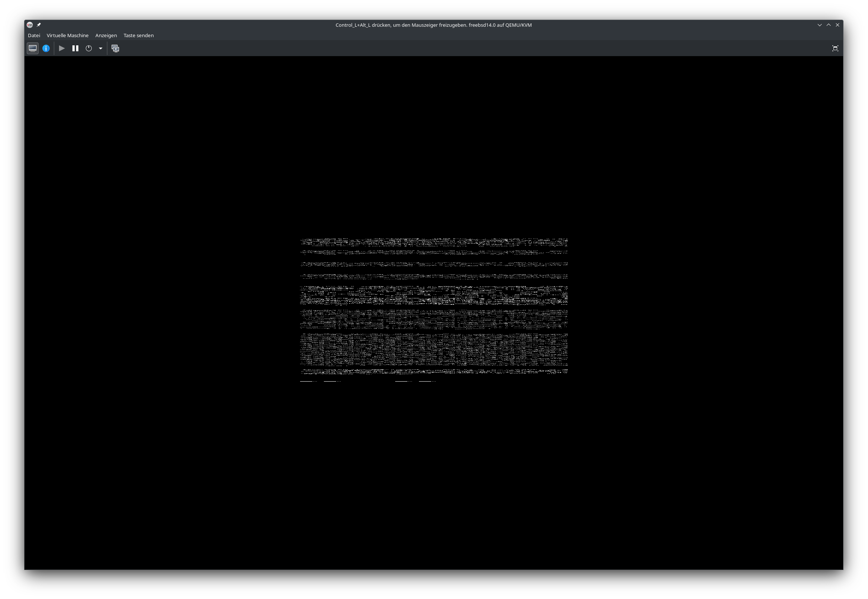Shut down the virtual machine

tap(89, 48)
